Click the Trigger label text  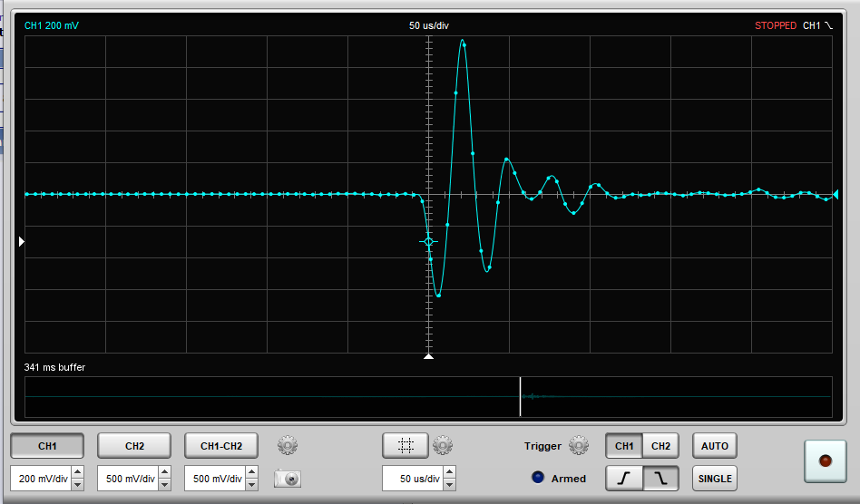click(x=542, y=446)
